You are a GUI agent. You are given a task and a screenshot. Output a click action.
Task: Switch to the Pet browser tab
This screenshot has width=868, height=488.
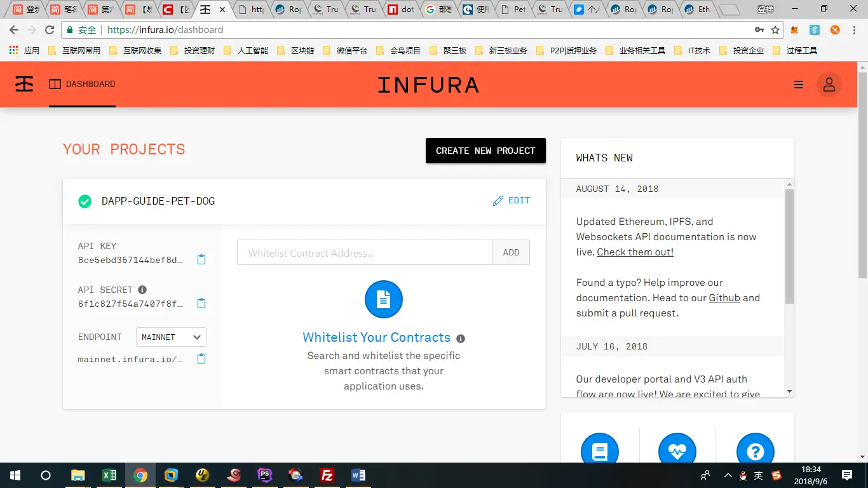point(513,10)
